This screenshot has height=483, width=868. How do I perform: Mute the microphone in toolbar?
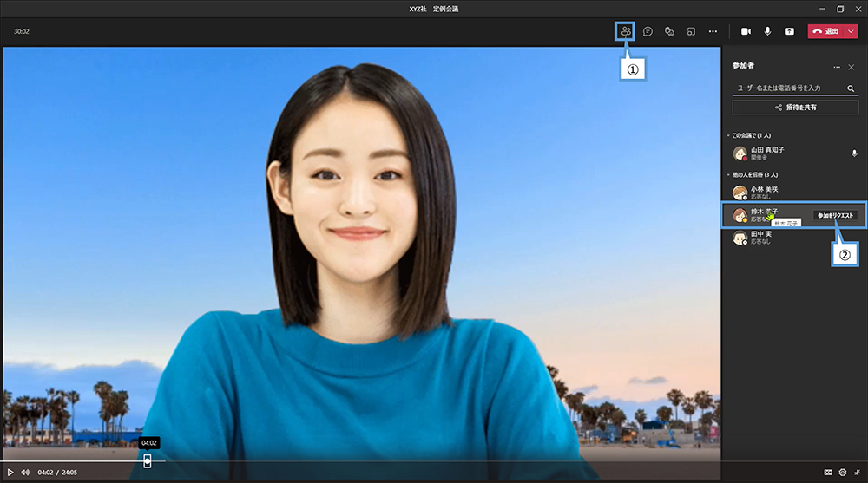(x=768, y=31)
